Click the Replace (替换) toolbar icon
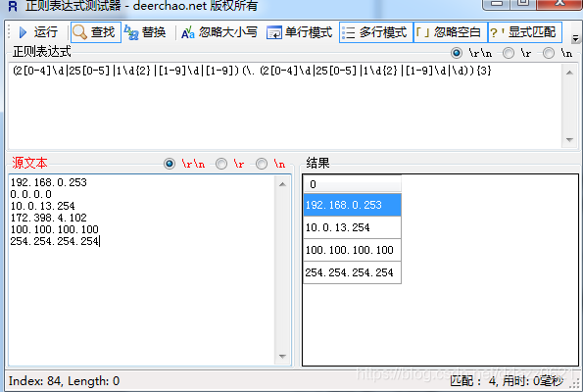 (131, 32)
